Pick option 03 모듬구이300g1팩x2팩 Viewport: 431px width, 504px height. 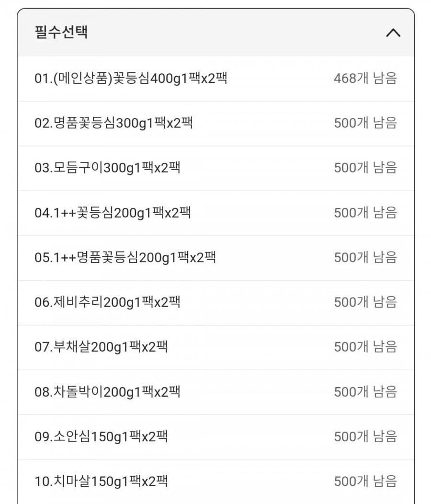[x=107, y=168]
